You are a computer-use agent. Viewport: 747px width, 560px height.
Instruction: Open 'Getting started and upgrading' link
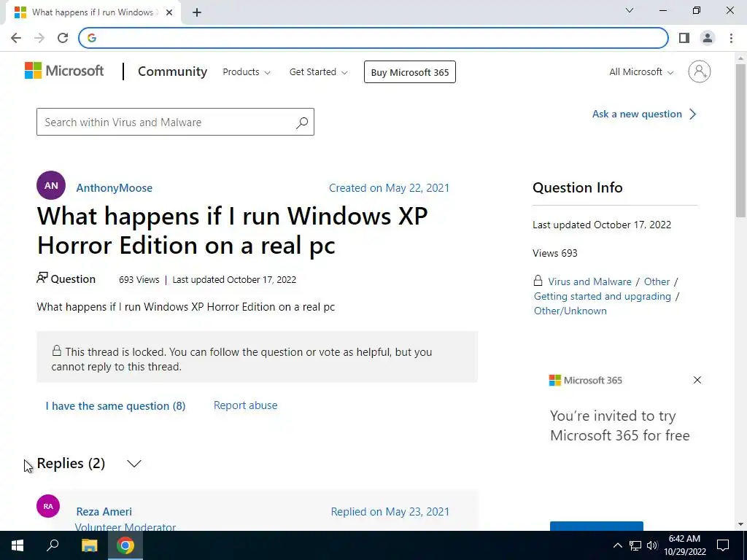tap(602, 296)
